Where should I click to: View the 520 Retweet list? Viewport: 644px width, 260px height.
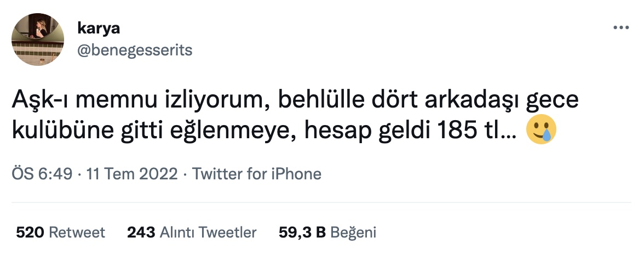(60, 233)
